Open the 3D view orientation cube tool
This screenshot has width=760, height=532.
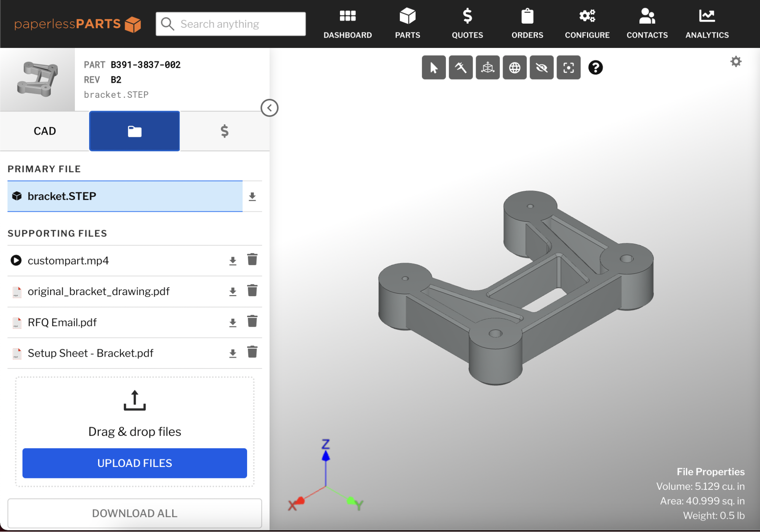[x=487, y=68]
